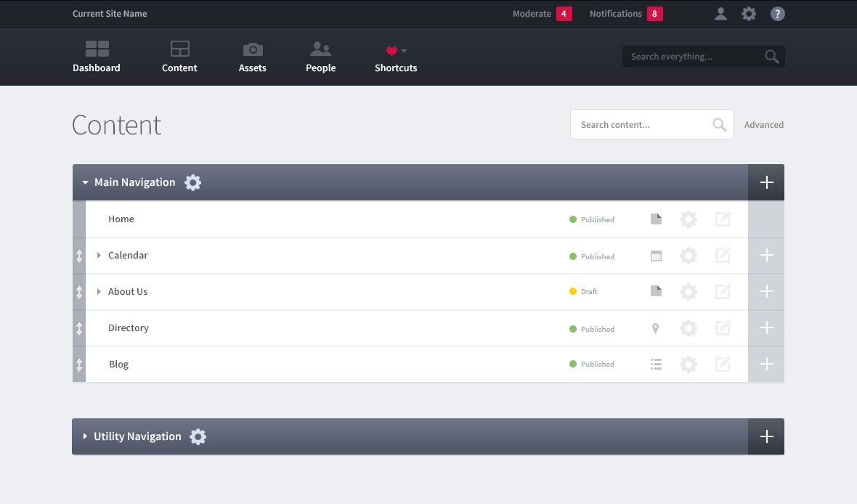This screenshot has width=857, height=504.
Task: Add child under Calendar with plus
Action: point(766,255)
